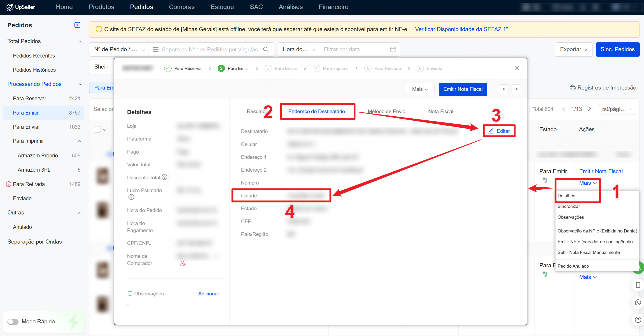Screen dimensions: 644x336
Task: Collapse the Processando Pedidos section
Action: coord(80,84)
